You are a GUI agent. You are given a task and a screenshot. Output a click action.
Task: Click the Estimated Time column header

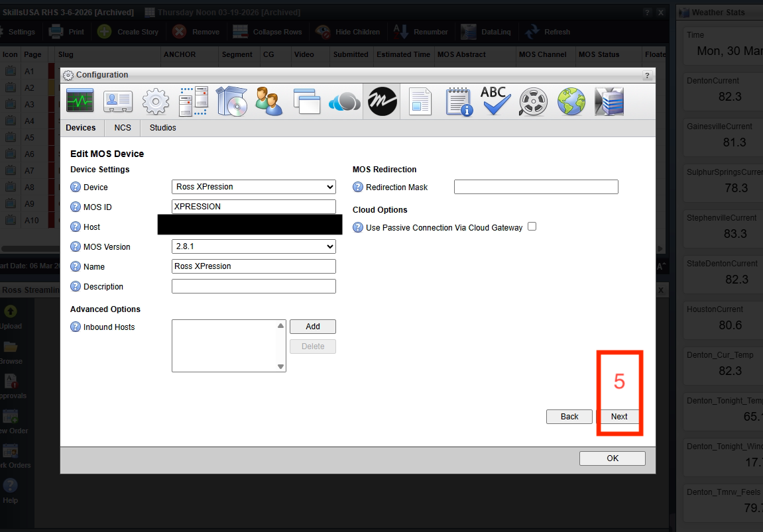403,54
